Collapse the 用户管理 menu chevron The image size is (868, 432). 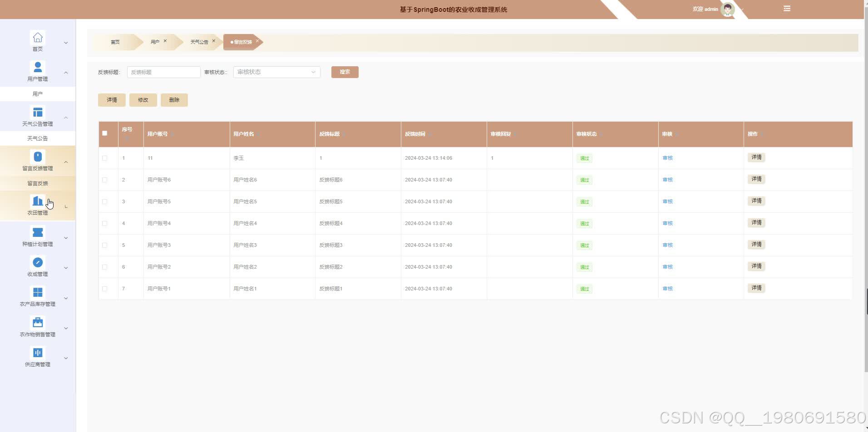click(66, 73)
